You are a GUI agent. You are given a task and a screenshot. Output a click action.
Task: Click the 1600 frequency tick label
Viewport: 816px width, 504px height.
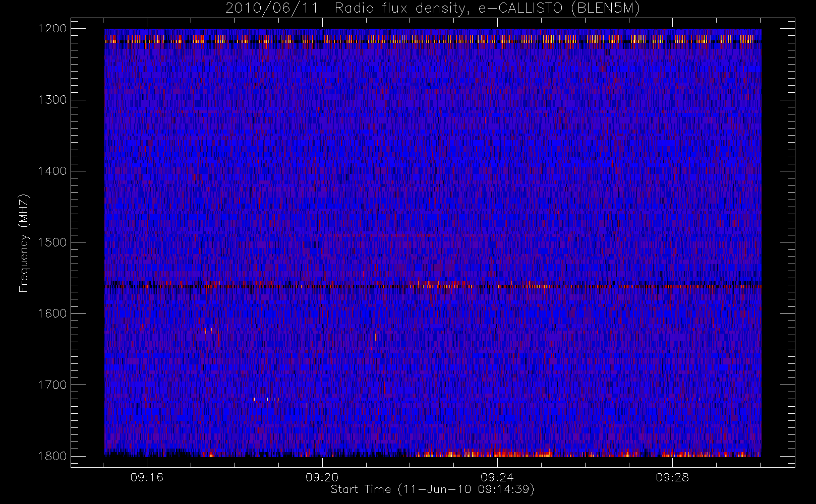[52, 313]
